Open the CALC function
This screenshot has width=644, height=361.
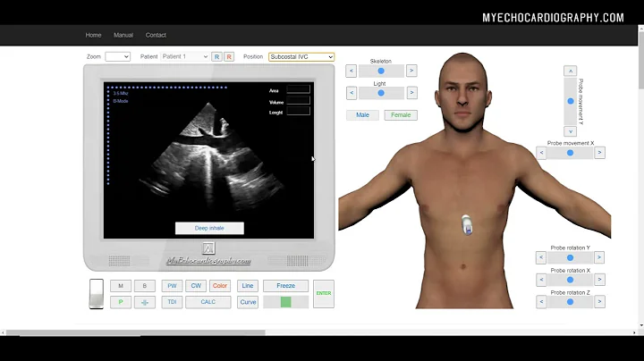click(x=208, y=302)
